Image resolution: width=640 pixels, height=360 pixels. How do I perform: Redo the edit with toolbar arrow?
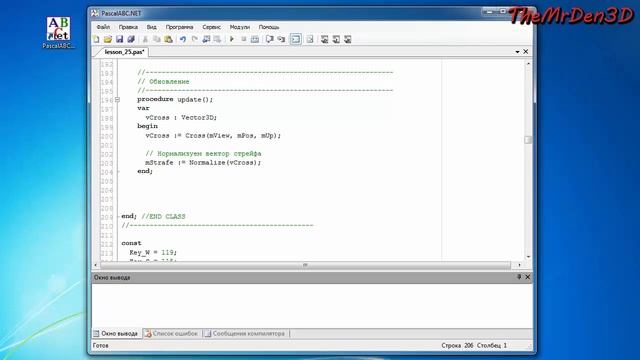(x=194, y=39)
